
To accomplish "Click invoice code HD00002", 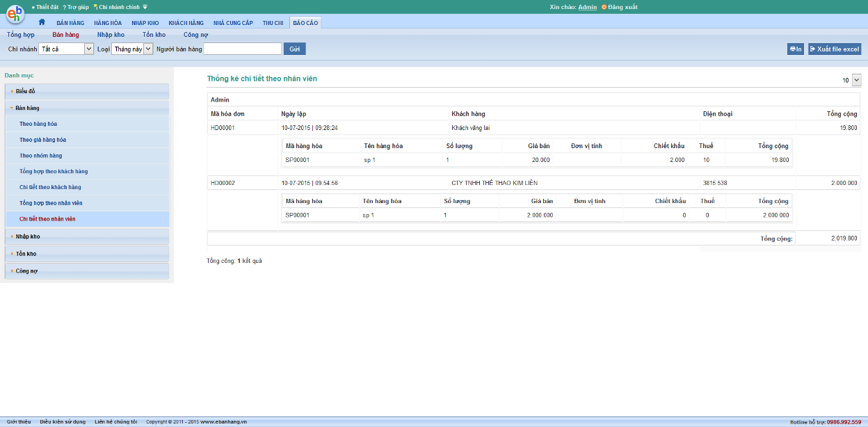I will tap(223, 183).
